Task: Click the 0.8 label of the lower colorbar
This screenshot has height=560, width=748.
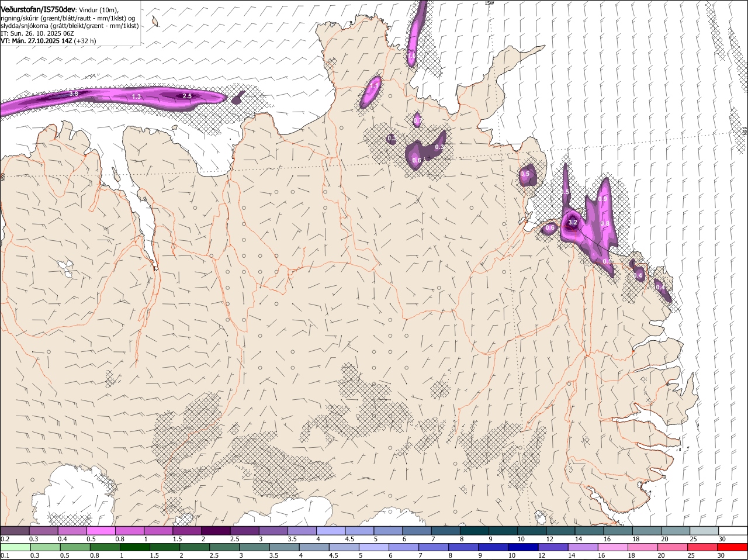Action: 95,556
